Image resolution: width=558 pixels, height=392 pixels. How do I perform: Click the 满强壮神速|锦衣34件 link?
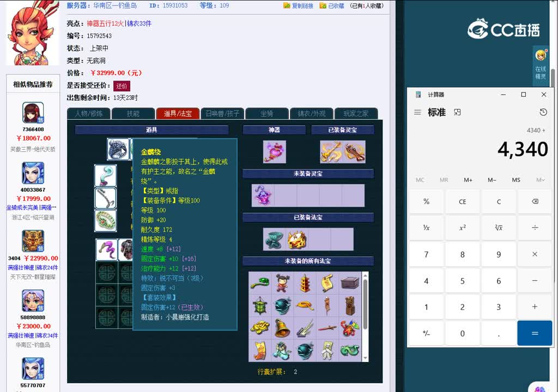point(33,335)
